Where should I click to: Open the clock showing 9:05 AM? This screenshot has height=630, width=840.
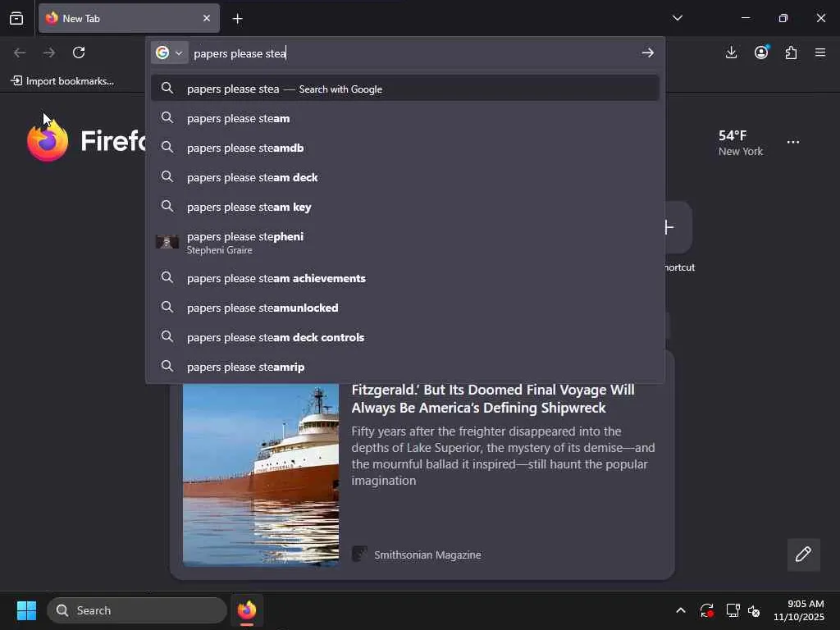[799, 610]
